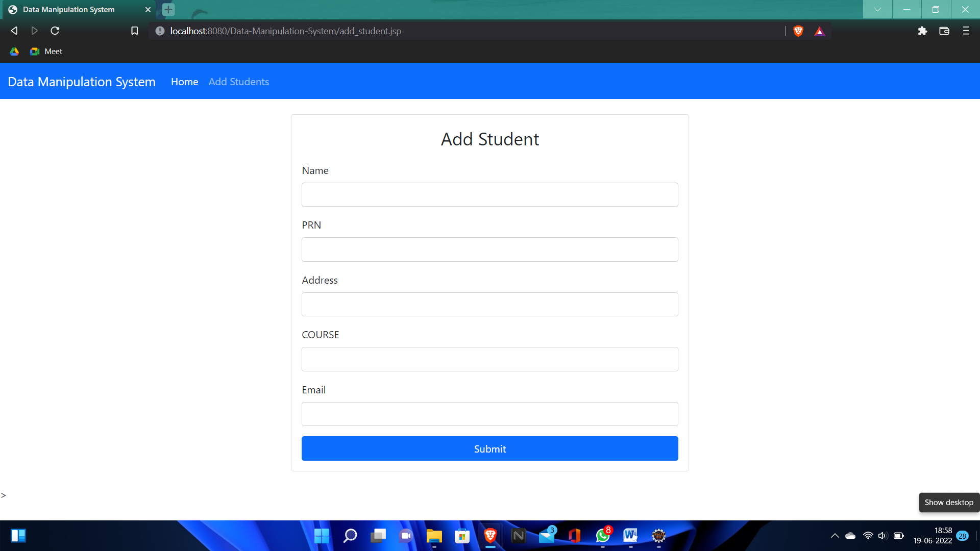Click the Add Student heading

tap(490, 139)
